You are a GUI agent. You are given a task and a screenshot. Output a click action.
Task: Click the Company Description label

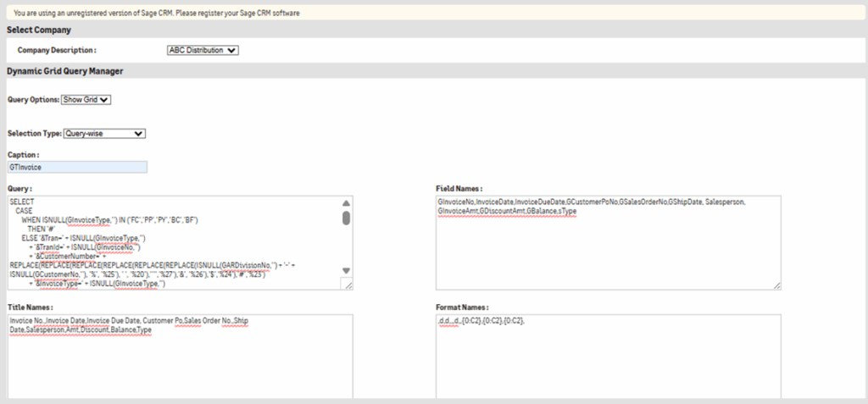point(57,50)
